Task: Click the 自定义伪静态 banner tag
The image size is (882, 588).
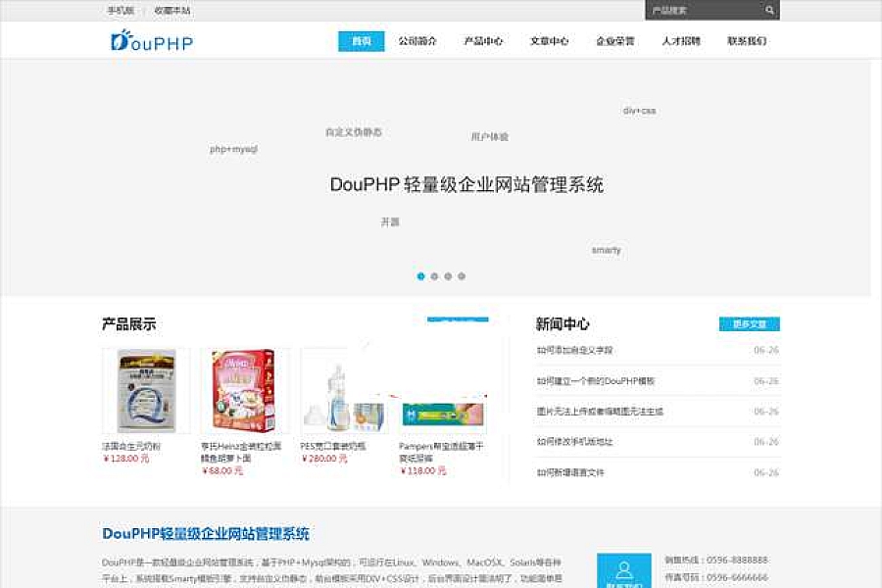Action: point(354,132)
